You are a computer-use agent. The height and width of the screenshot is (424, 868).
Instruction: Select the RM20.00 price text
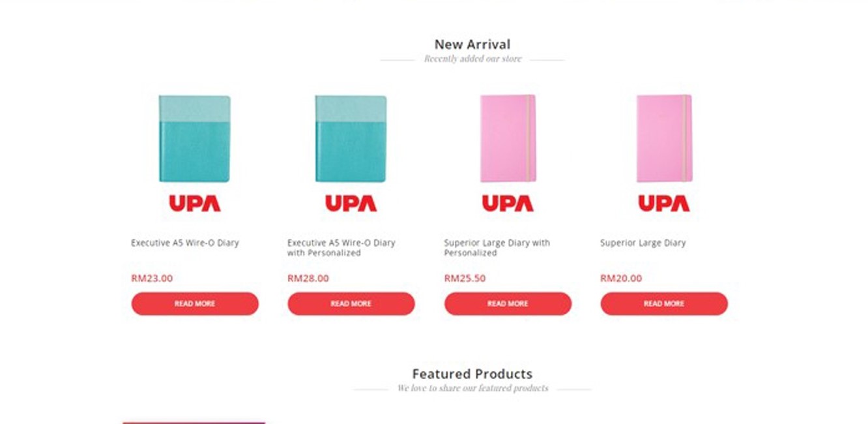(621, 278)
